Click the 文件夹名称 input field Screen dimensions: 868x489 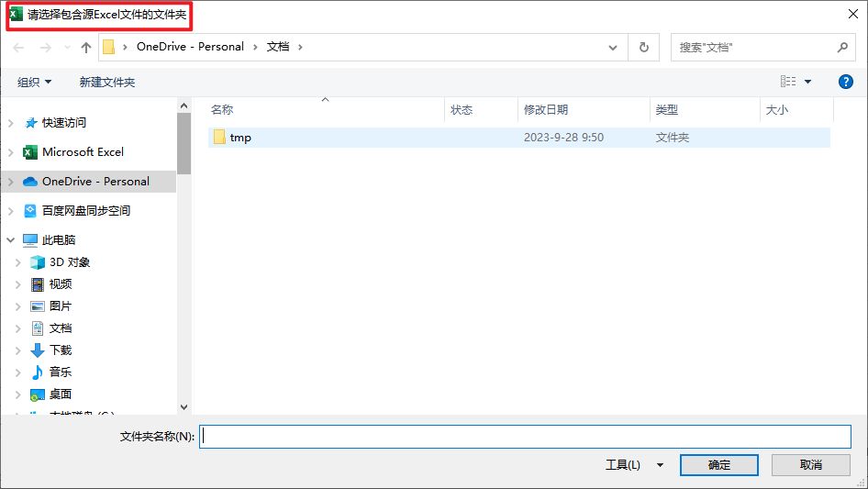click(x=526, y=437)
